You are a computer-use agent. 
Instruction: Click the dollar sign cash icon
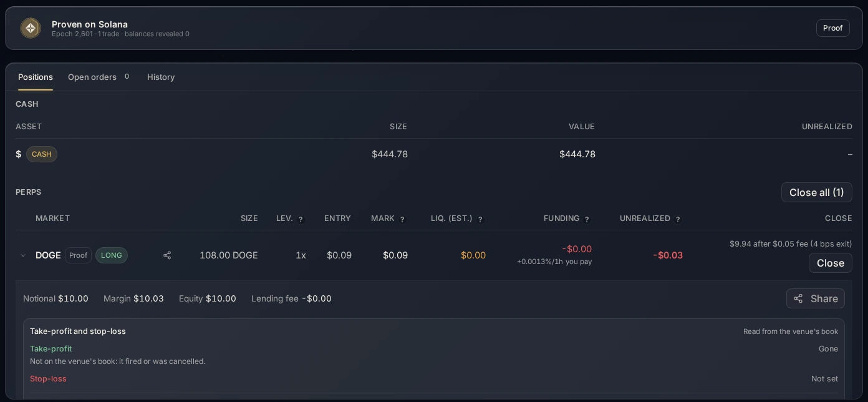click(19, 154)
